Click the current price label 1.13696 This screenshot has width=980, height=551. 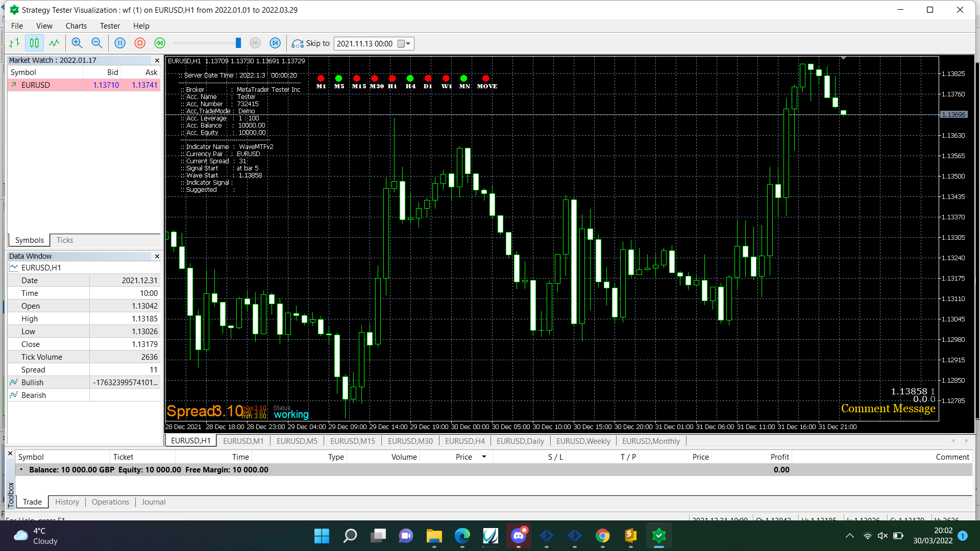[x=954, y=115]
